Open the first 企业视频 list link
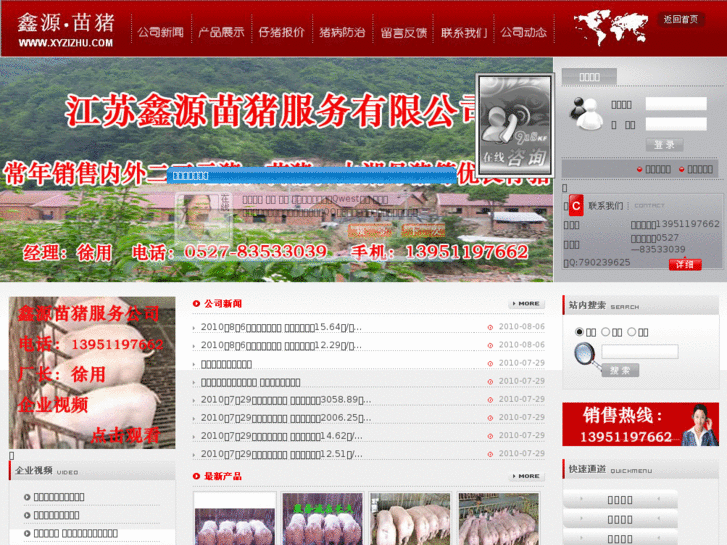 59,497
